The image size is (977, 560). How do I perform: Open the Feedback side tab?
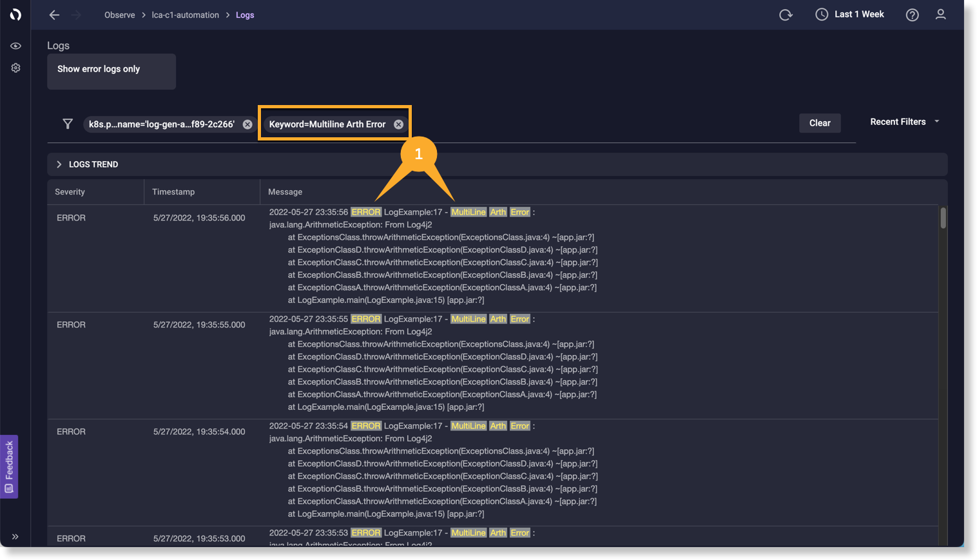[9, 467]
